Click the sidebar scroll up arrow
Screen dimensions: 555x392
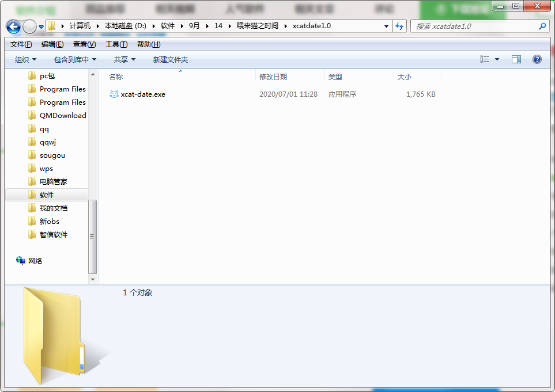click(x=93, y=74)
